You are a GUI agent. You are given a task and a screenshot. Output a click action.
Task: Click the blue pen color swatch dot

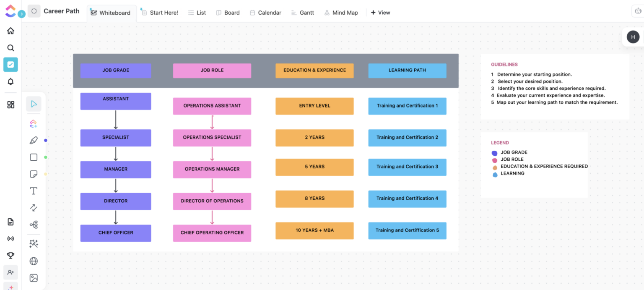[46, 140]
